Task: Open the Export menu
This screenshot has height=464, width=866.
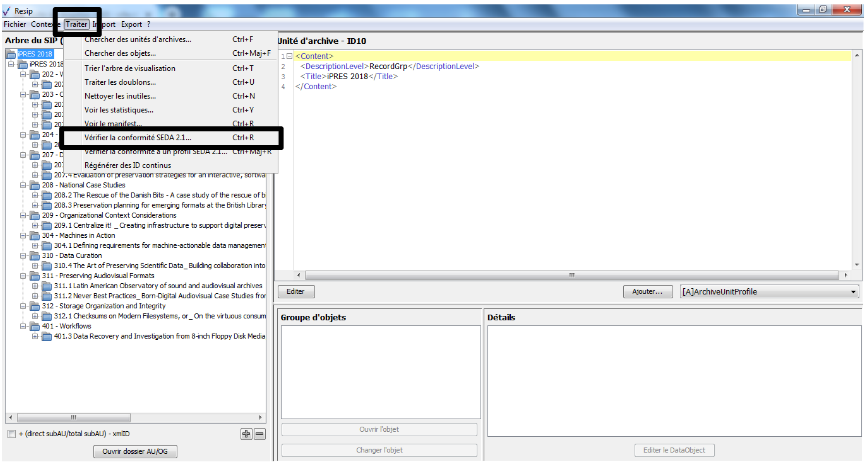Action: pyautogui.click(x=131, y=23)
